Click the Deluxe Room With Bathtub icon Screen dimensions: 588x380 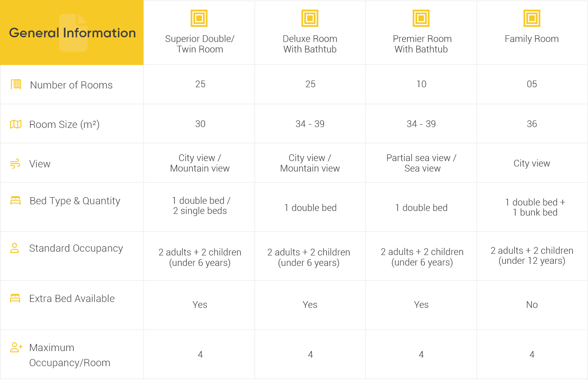point(310,18)
